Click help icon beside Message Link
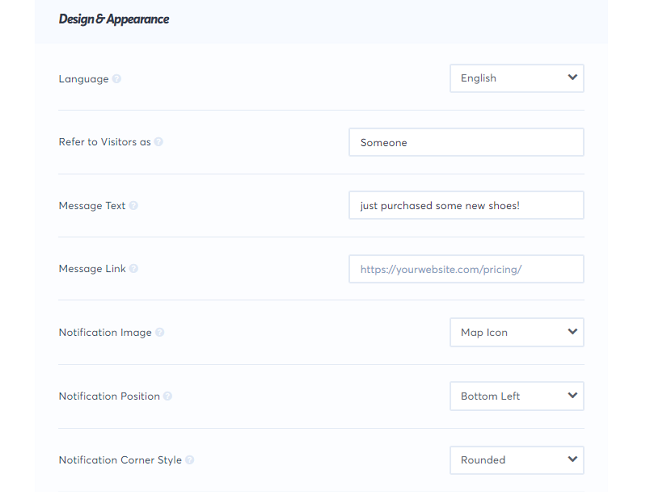This screenshot has width=650, height=492. point(134,269)
